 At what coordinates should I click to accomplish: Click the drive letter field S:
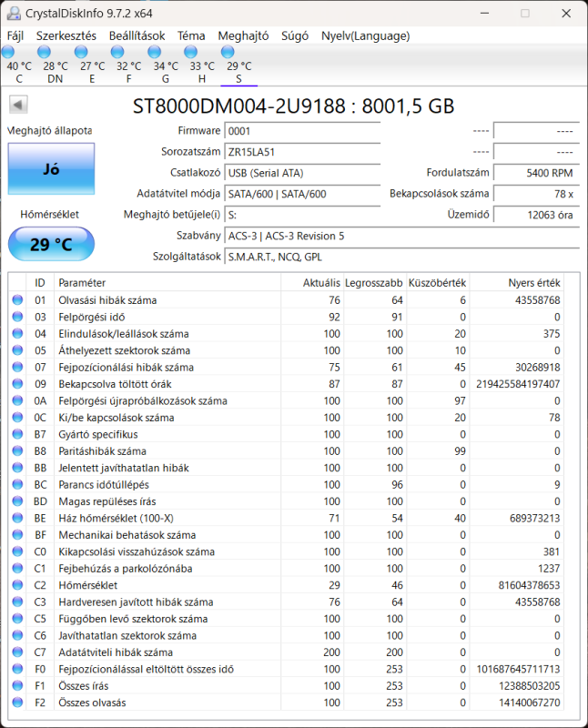302,215
